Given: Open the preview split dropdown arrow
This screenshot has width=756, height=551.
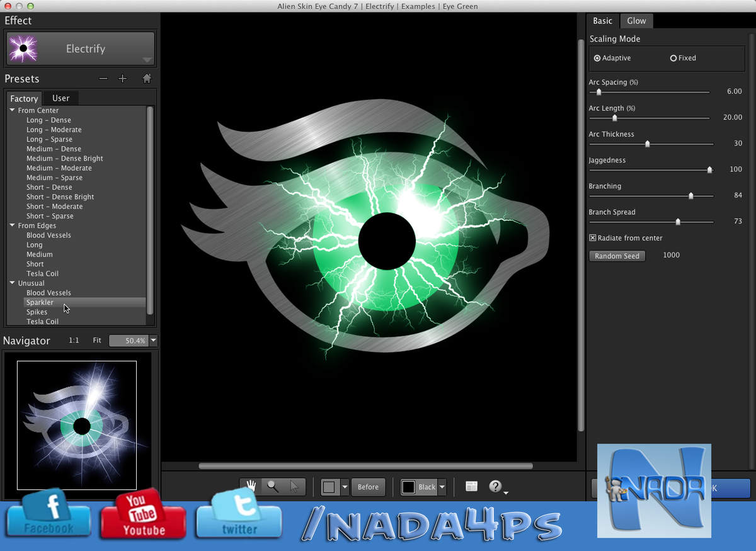Looking at the screenshot, I should [344, 487].
